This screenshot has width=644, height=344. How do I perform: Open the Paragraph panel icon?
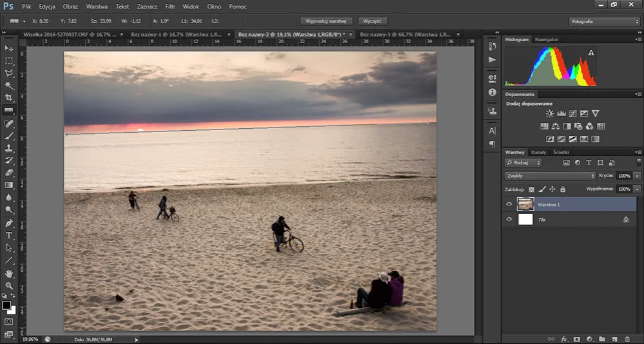coord(492,144)
